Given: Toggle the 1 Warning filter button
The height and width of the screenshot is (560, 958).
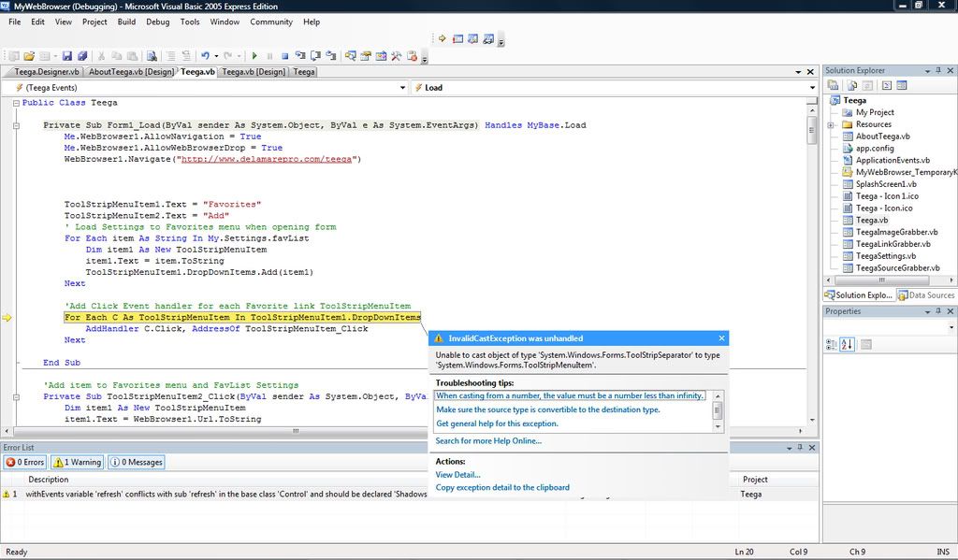Looking at the screenshot, I should 77,462.
